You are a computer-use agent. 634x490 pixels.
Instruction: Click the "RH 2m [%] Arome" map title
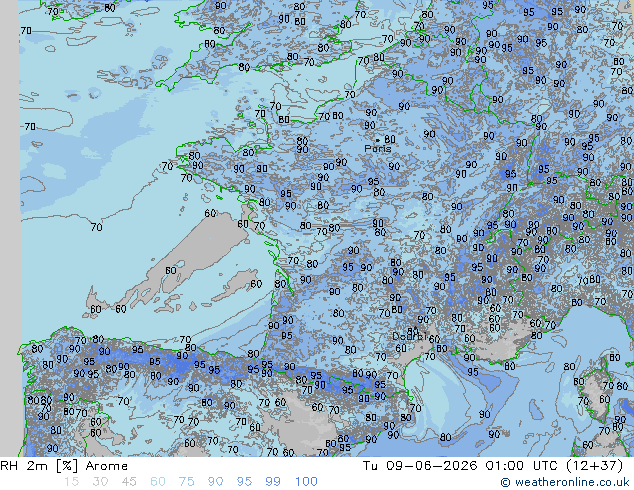tap(64, 466)
